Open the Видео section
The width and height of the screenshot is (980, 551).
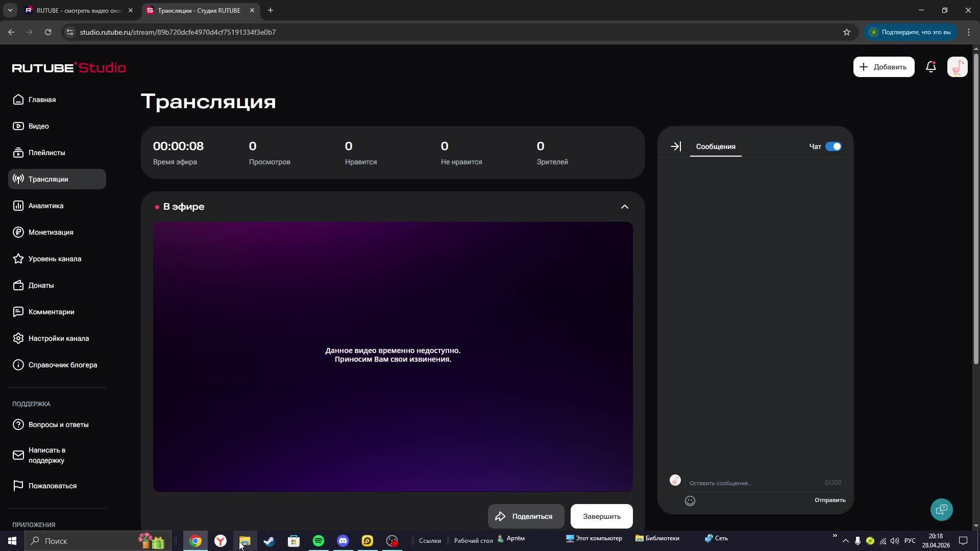point(57,126)
